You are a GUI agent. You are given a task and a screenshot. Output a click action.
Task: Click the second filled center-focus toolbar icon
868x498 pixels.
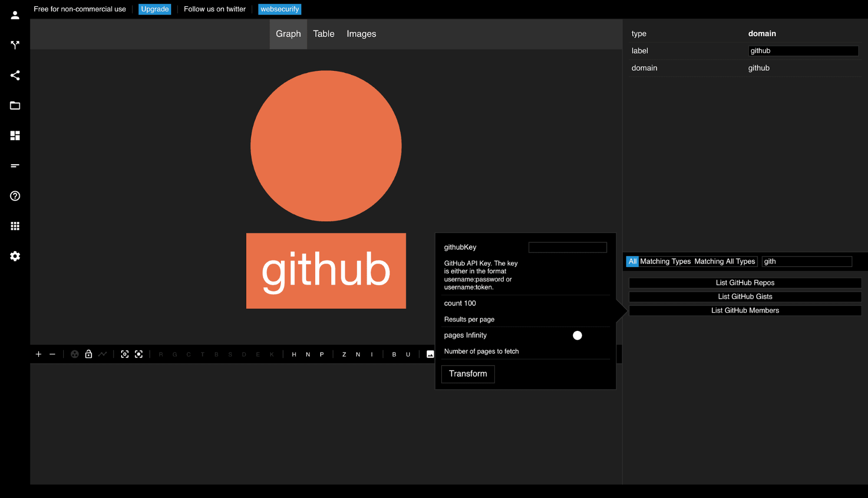(139, 354)
